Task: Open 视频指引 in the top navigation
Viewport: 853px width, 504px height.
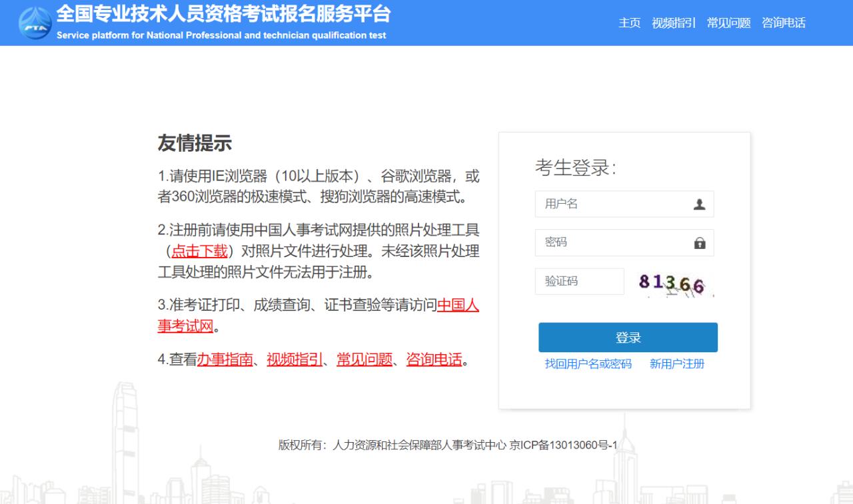Action: pos(674,23)
